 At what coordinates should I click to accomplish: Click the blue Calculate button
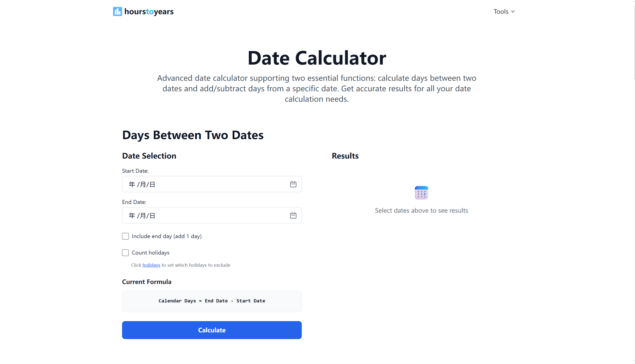coord(212,330)
